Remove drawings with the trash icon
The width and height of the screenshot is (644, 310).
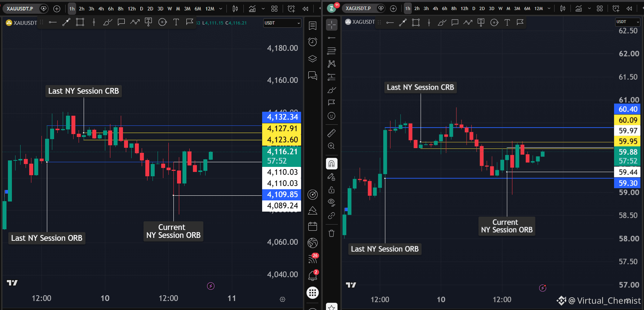point(332,233)
